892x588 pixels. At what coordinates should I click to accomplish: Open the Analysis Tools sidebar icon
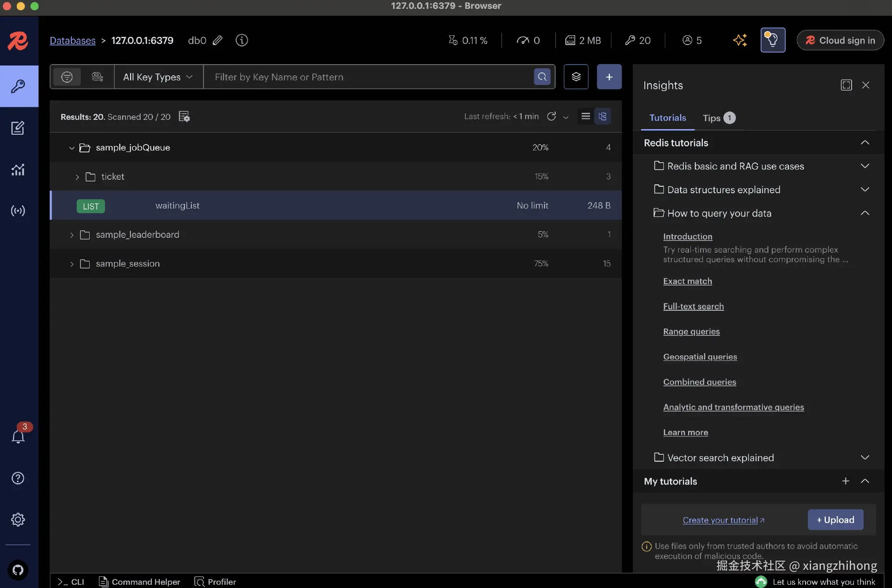click(18, 170)
